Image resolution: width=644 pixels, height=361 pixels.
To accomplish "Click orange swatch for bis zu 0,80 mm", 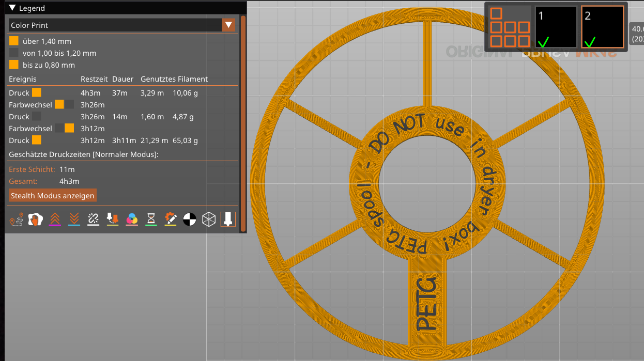I will [14, 65].
